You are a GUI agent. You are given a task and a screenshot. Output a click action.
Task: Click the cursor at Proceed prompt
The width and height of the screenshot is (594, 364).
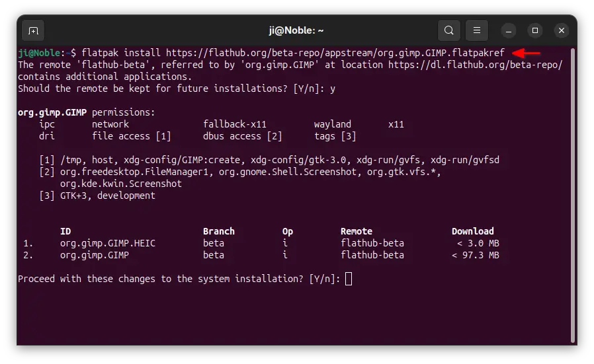[349, 279]
